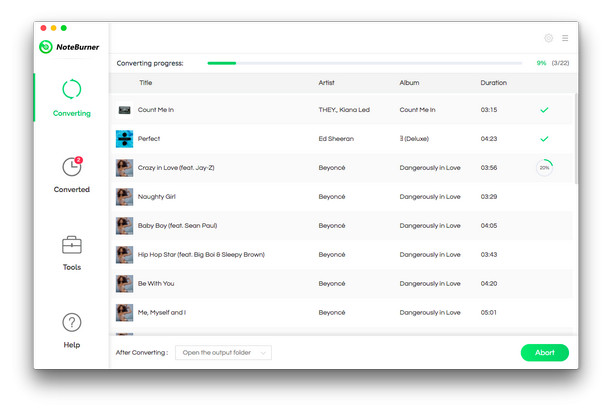Open the Converting section in sidebar
Viewport: 612px width, 414px height.
coord(72,98)
